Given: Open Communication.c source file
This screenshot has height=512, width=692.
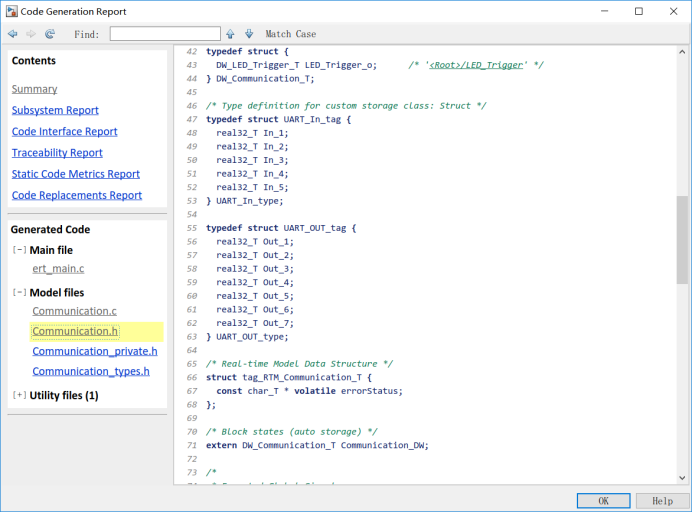Looking at the screenshot, I should [x=75, y=311].
